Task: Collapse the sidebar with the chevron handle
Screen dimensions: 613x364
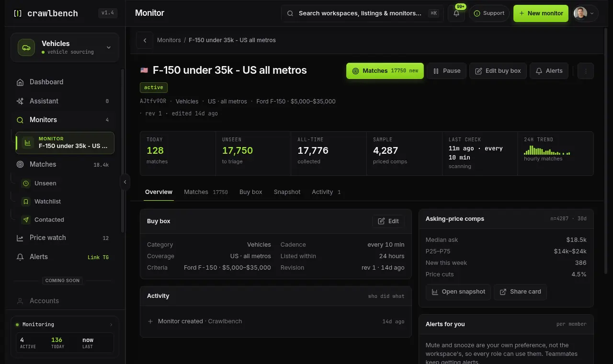Action: 125,182
